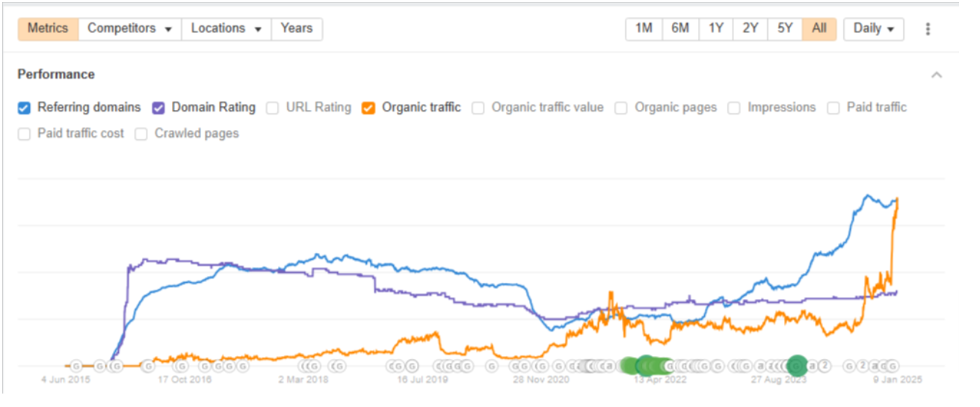
Task: Turn on the Organic traffic value checkbox
Action: click(478, 108)
